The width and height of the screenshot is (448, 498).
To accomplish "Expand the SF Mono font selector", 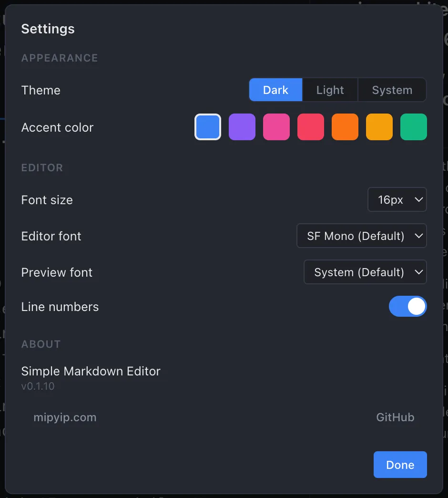I will (361, 236).
